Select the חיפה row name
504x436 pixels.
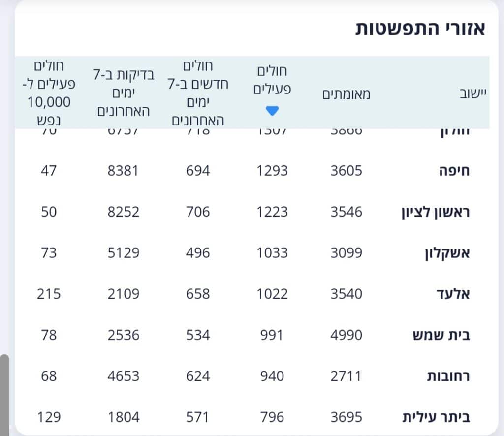(x=454, y=171)
